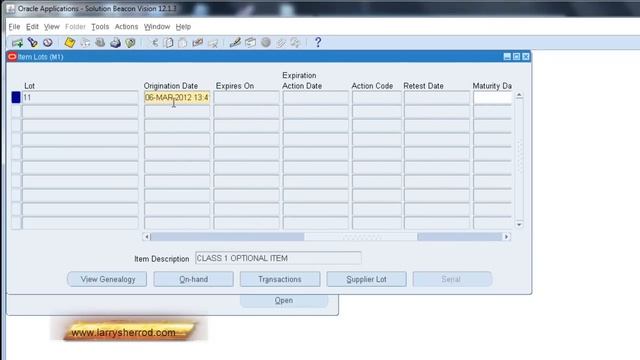Screen dimensions: 640x360
Task: Click the Transactions button
Action: (x=280, y=279)
